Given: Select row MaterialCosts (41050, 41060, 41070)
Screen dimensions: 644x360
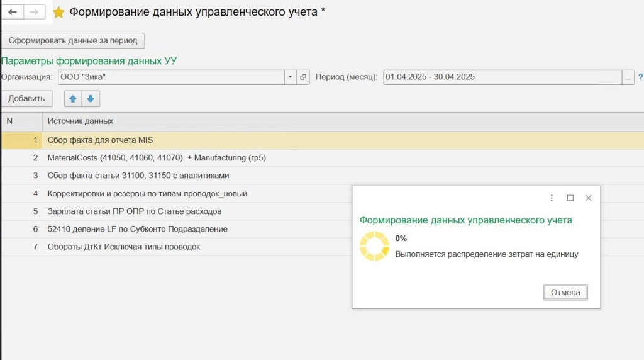Looking at the screenshot, I should pos(323,158).
